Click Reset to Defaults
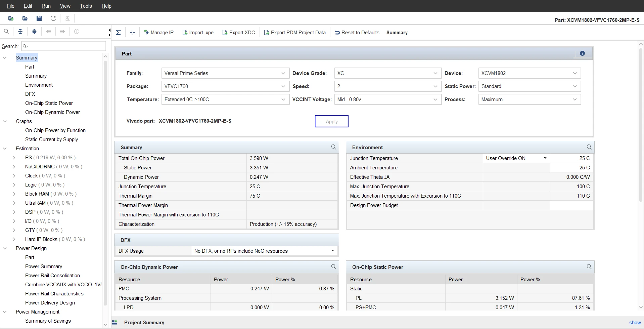Screen dimensions: 644x329 click(357, 33)
